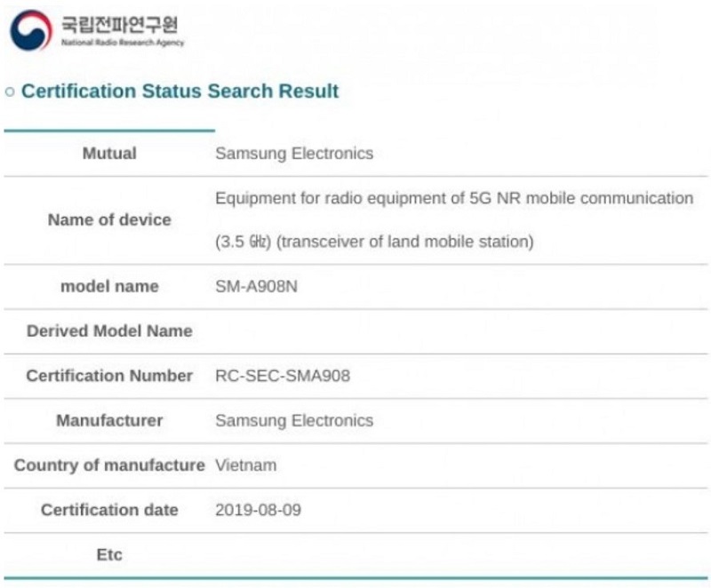Click 'Samsung Electronics' in the Manufacturer row
The height and width of the screenshot is (588, 711).
294,420
